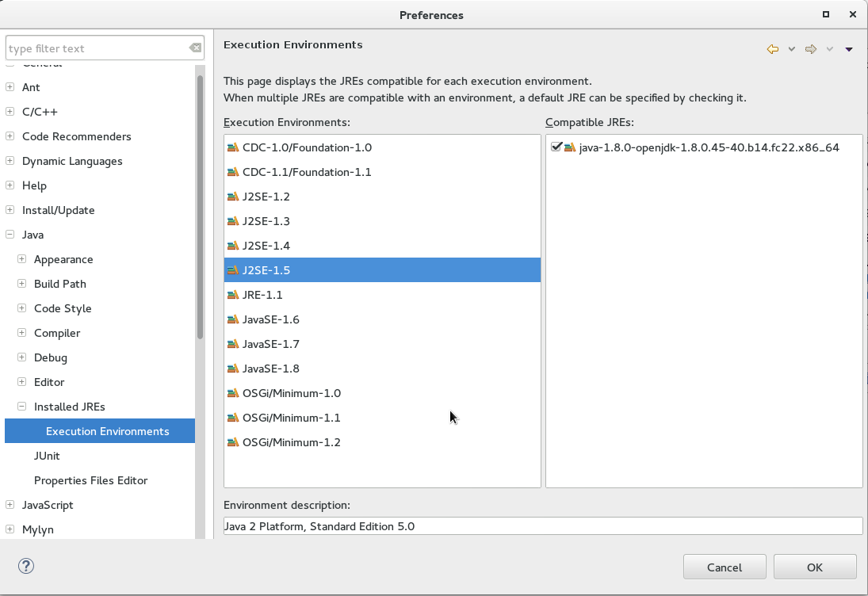868x596 pixels.
Task: Open the view menu triangle at top right
Action: click(849, 48)
